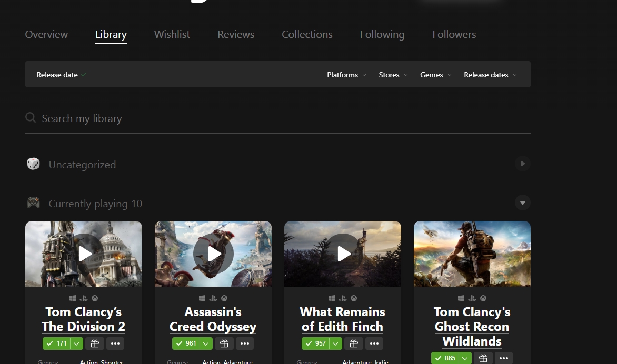Open the Overview tab
Screen dimensions: 617x364
pos(46,35)
